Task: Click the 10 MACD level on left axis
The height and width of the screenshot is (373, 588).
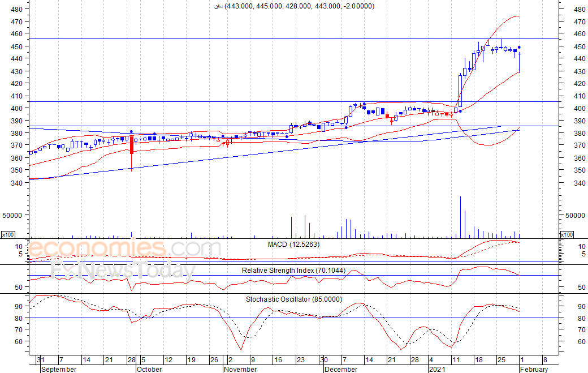Action: (x=19, y=246)
